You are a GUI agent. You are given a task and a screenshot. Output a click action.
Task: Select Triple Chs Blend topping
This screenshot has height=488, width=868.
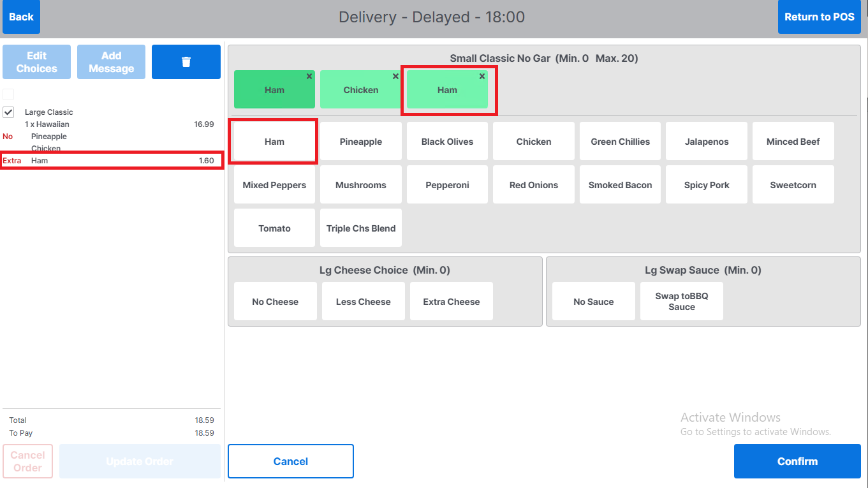[x=361, y=228]
